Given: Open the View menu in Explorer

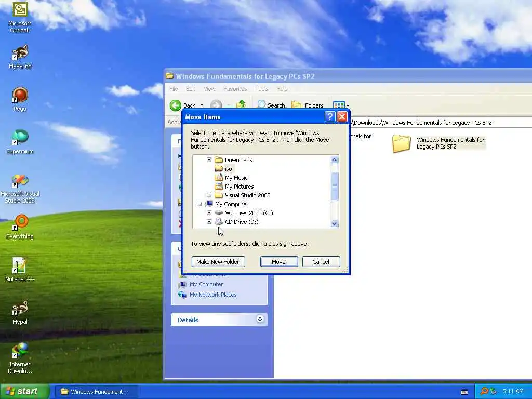Looking at the screenshot, I should (x=209, y=89).
